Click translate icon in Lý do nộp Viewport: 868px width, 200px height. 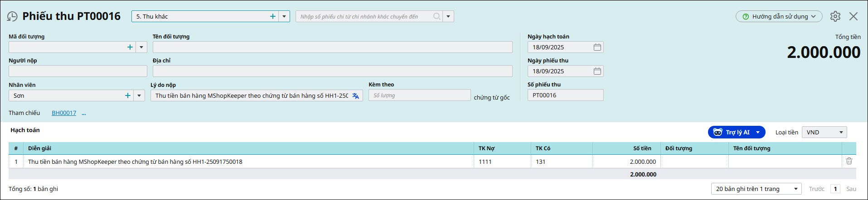(356, 96)
